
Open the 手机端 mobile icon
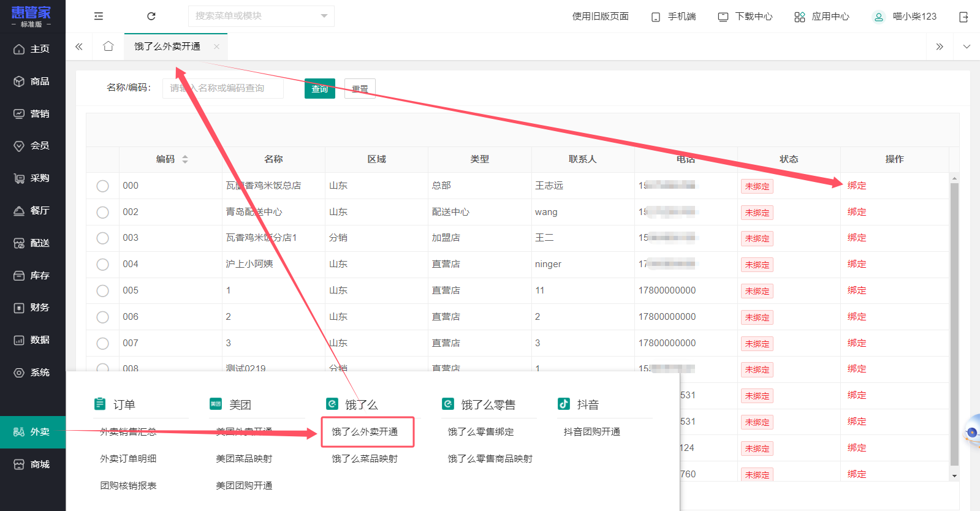pyautogui.click(x=656, y=17)
